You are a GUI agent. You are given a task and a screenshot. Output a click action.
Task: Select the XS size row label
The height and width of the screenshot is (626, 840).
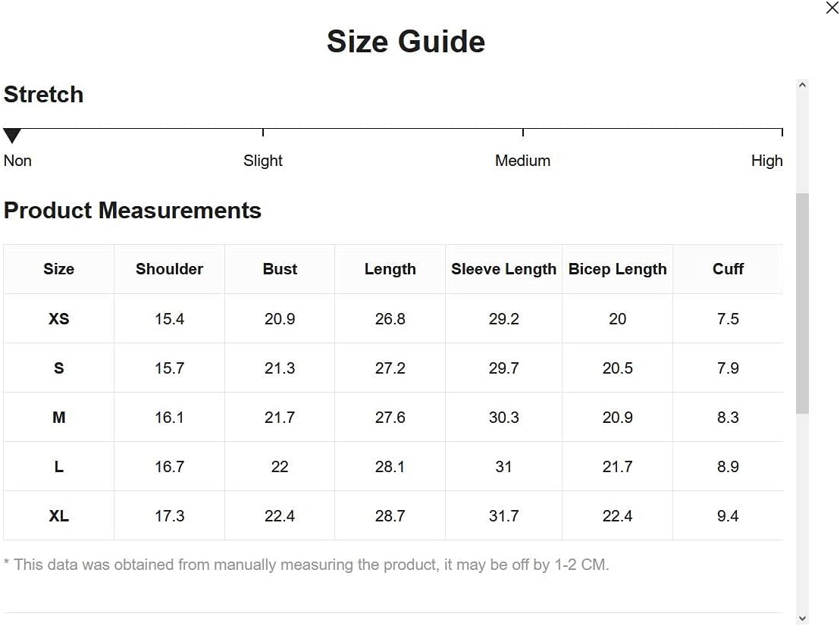click(x=59, y=318)
